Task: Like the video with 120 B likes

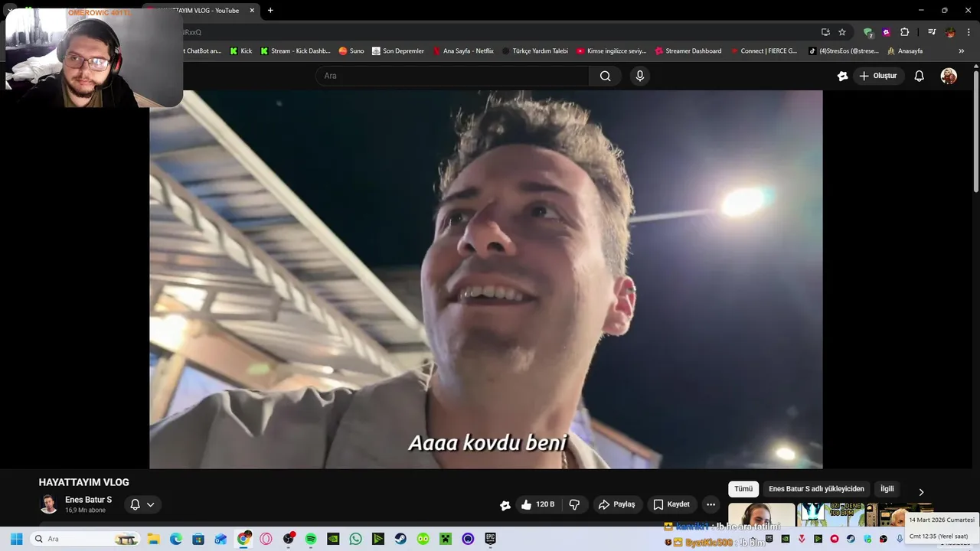Action: coord(537,504)
